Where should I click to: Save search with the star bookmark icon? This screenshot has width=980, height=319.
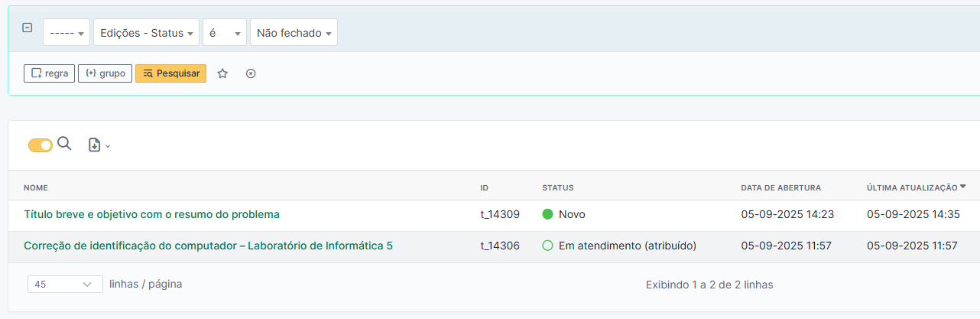pos(222,73)
